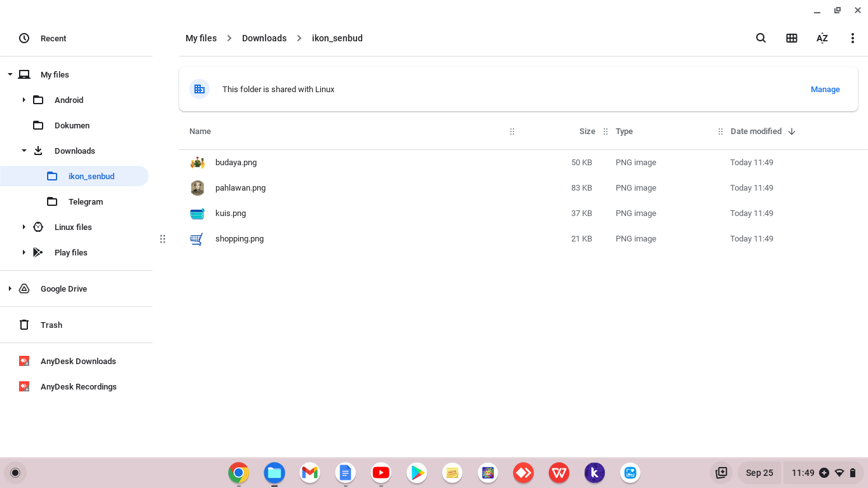Image resolution: width=868 pixels, height=488 pixels.
Task: Open AnyDesk Recordings in the sidebar
Action: coord(78,386)
